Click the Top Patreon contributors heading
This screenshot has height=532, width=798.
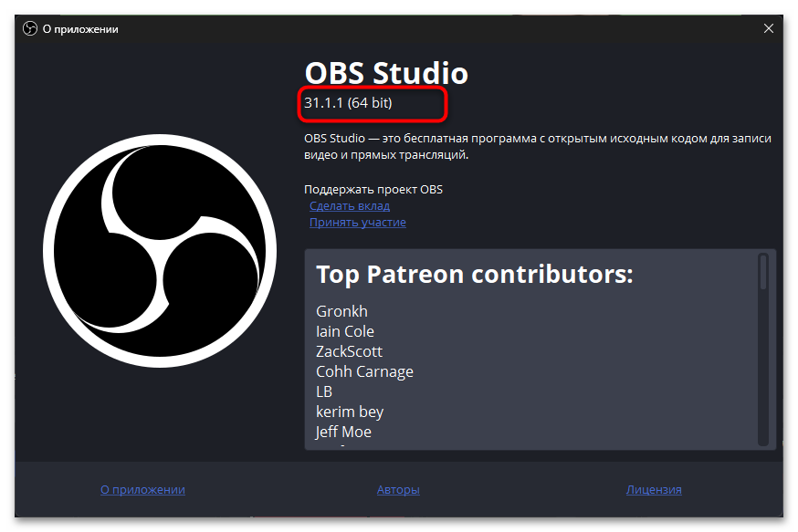(474, 275)
